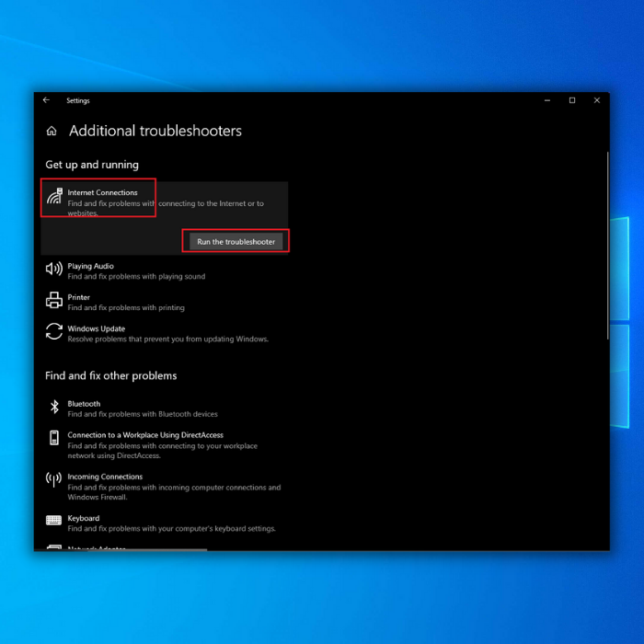Click the Windows Update refresh icon

point(53,331)
